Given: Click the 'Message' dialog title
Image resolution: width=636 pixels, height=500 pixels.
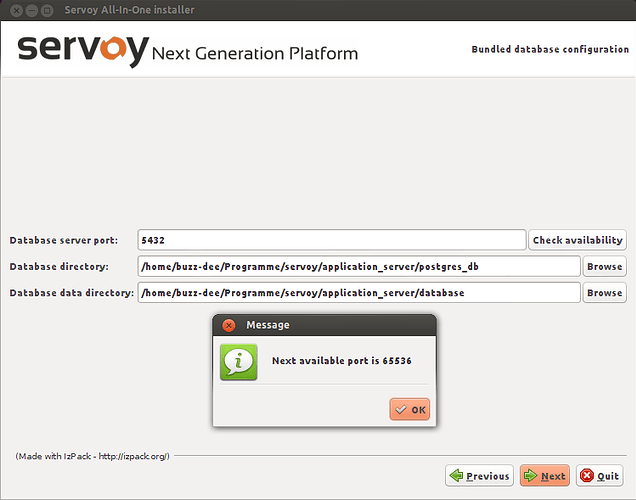Looking at the screenshot, I should [x=268, y=325].
